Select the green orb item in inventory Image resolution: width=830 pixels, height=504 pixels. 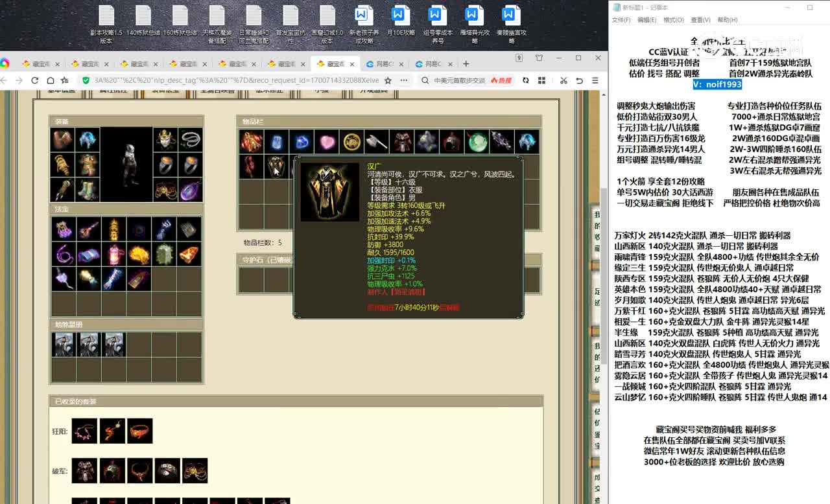(x=477, y=142)
